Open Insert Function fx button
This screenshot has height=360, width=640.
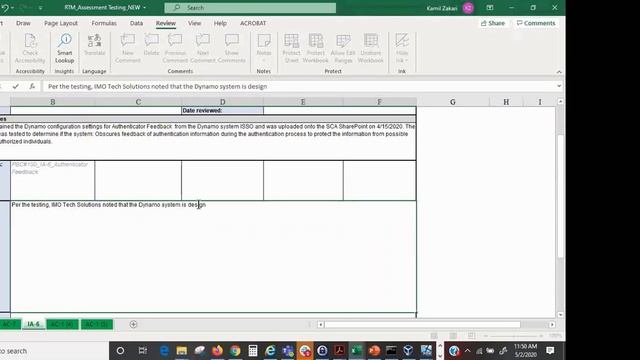coord(32,86)
